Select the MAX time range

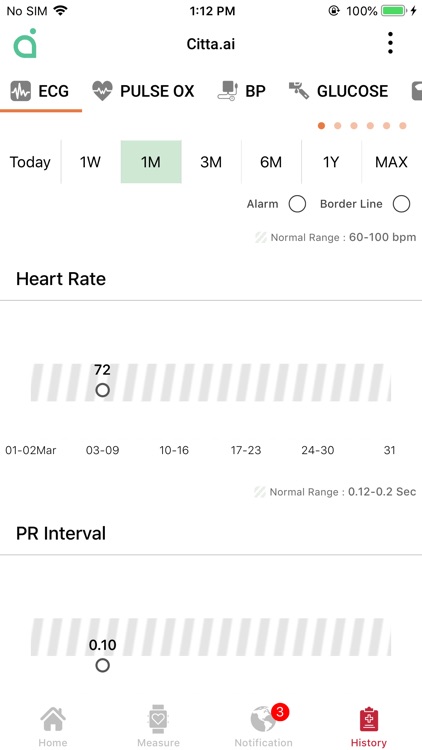point(391,162)
